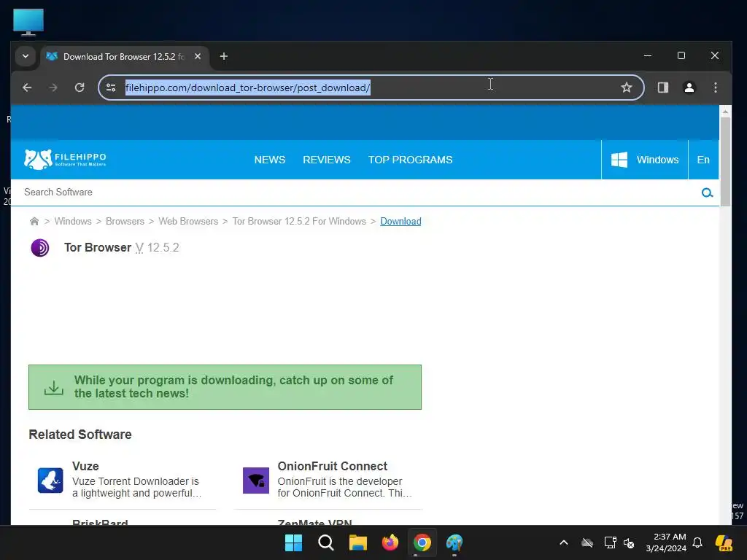This screenshot has width=747, height=560.
Task: Open the Chrome profile avatar
Action: point(689,87)
